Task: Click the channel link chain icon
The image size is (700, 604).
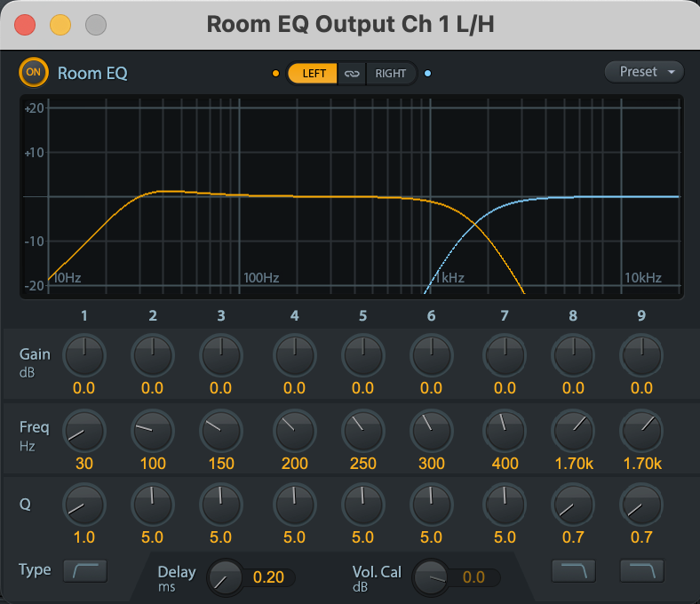Action: [352, 74]
